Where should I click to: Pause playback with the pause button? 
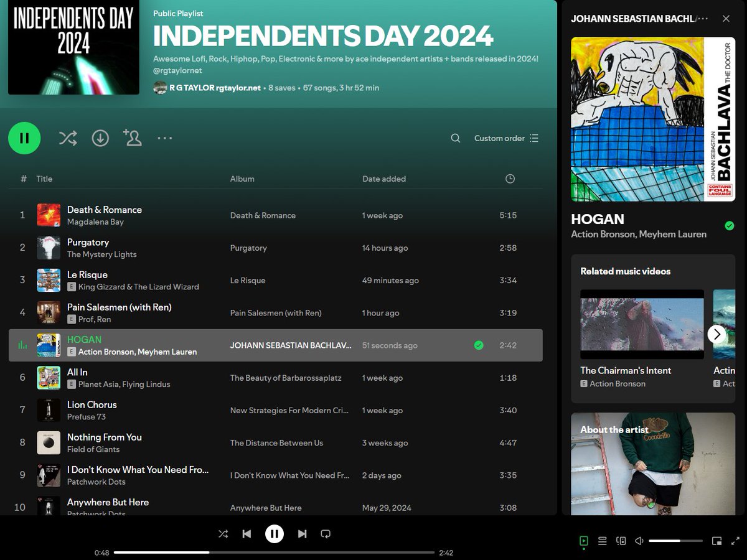[274, 533]
